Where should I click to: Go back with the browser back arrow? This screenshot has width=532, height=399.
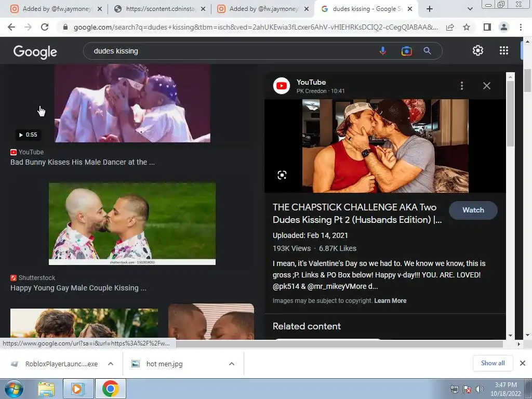[x=11, y=27]
